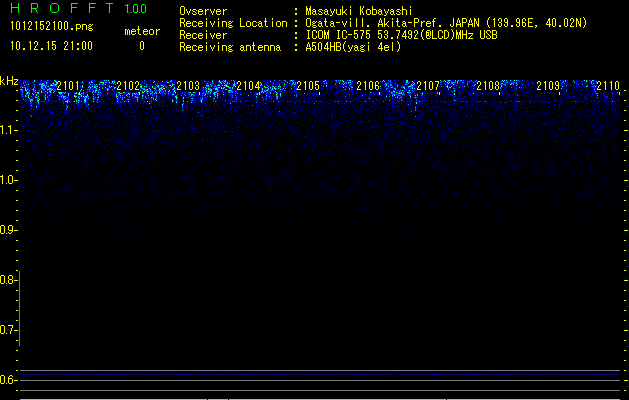Select the filename 1012152100.png

point(52,27)
